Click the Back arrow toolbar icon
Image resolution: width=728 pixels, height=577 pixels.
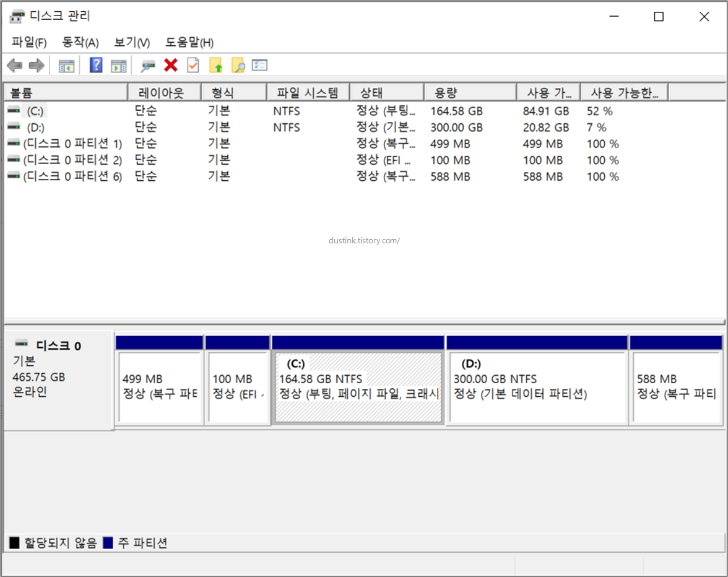[x=15, y=66]
